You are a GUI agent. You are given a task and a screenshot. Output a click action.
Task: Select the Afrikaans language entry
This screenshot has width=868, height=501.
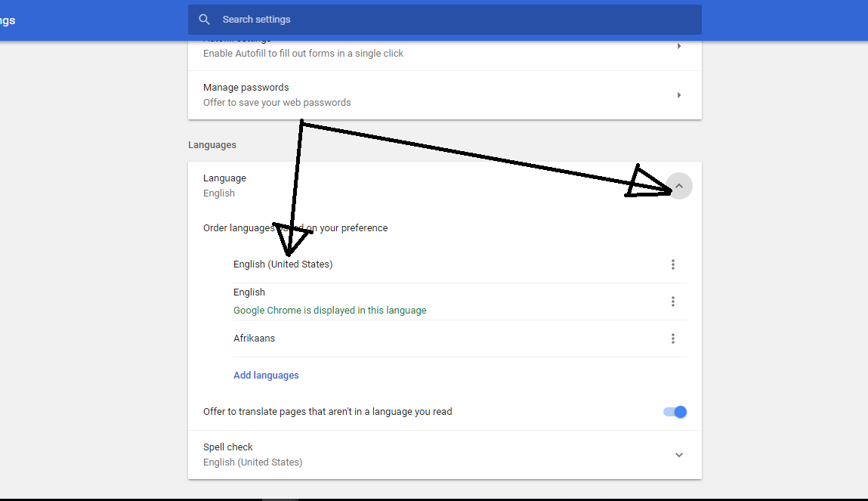pyautogui.click(x=255, y=338)
